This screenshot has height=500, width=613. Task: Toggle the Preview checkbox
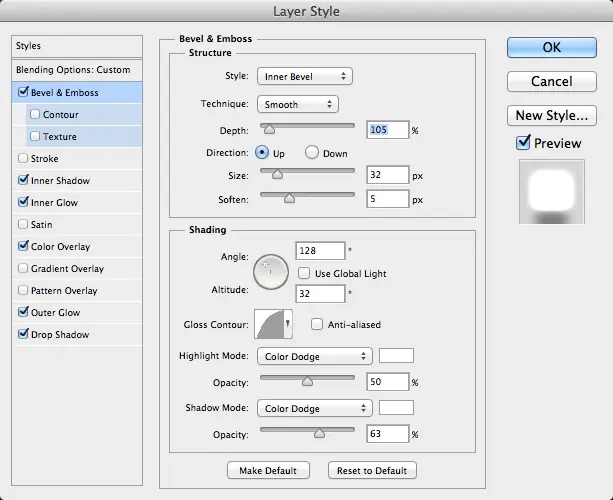click(523, 143)
